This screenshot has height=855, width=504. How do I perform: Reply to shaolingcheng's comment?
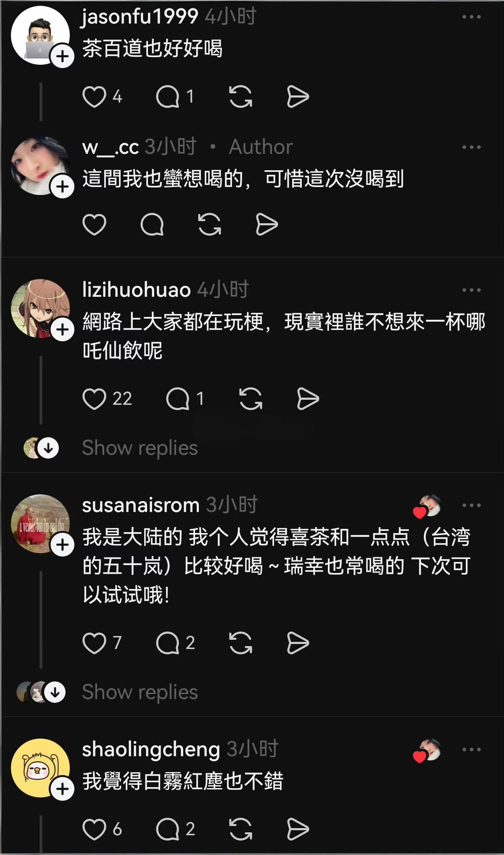(168, 829)
